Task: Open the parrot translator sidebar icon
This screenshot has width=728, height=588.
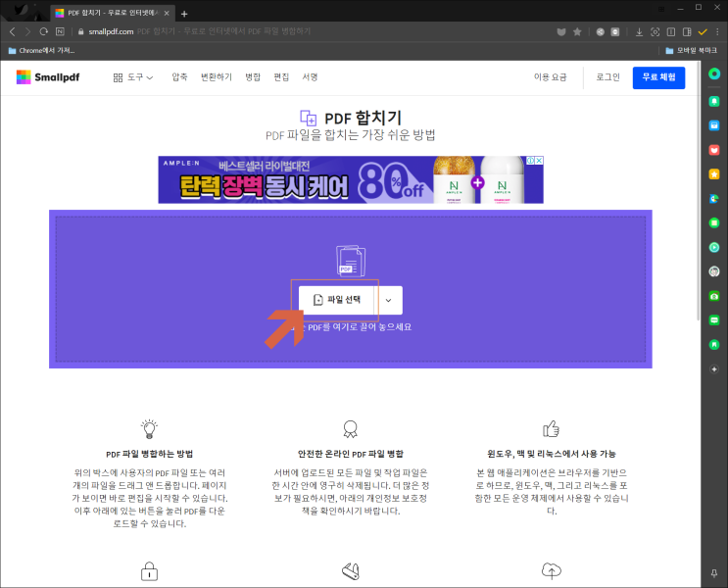Action: coord(714,199)
